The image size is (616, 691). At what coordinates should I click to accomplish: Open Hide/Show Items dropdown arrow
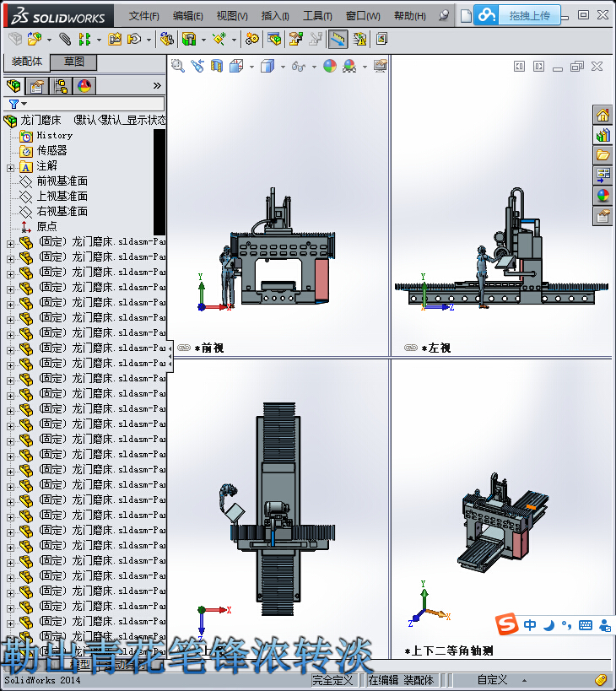point(314,67)
